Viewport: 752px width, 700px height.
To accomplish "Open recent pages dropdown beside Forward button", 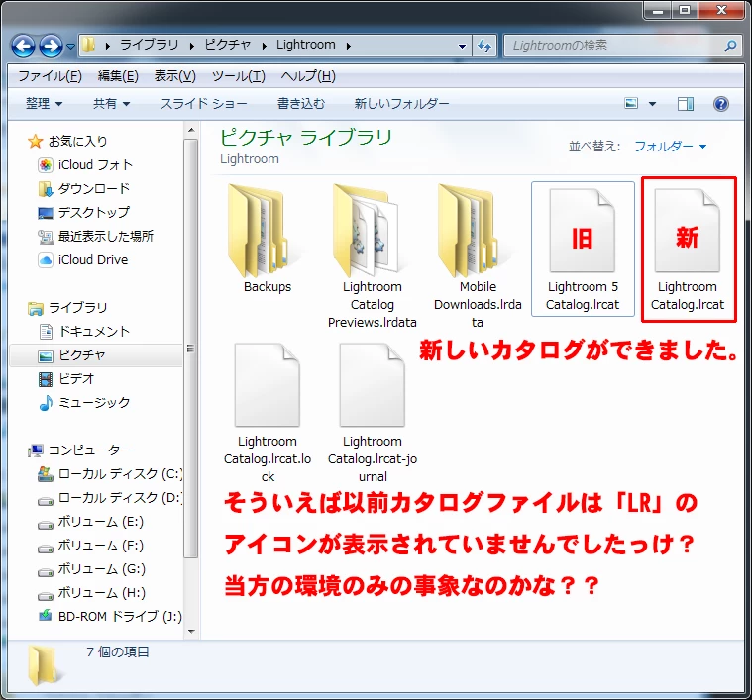I will coord(70,47).
